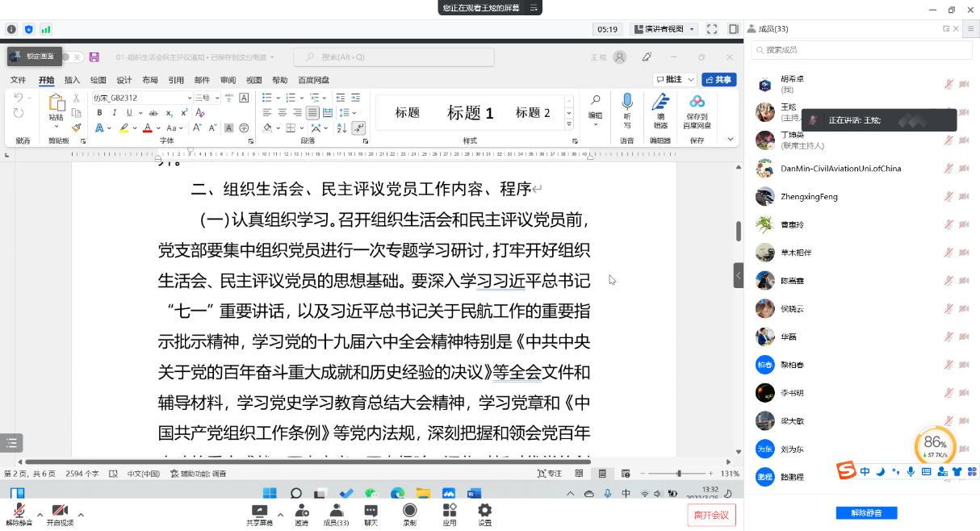980x531 pixels.
Task: Open the 插入 ribbon tab
Action: tap(72, 80)
